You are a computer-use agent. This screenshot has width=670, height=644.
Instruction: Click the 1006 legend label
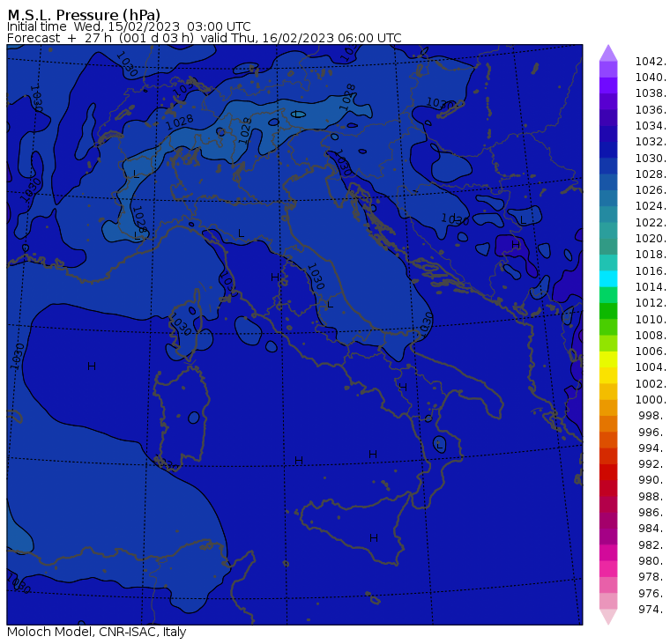651,351
